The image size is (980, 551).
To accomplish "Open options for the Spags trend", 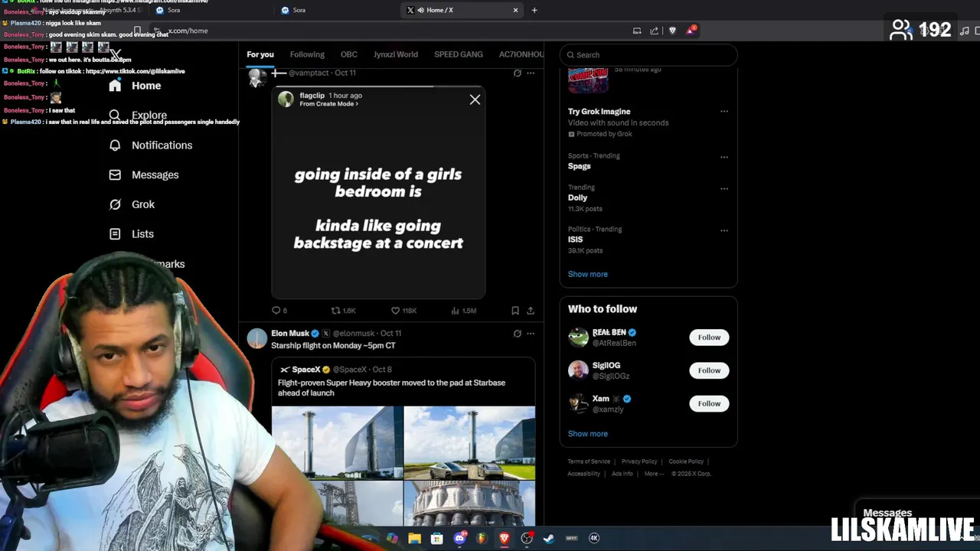I will [x=724, y=157].
